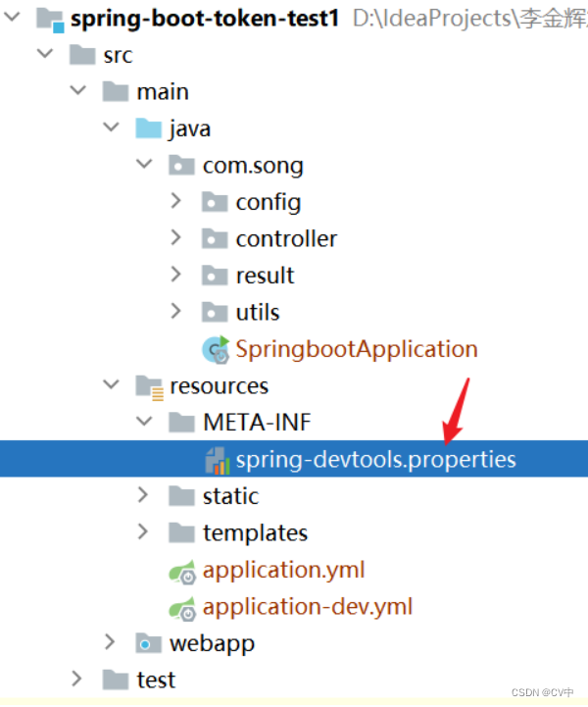Select the test folder label
588x707 pixels.
156,681
